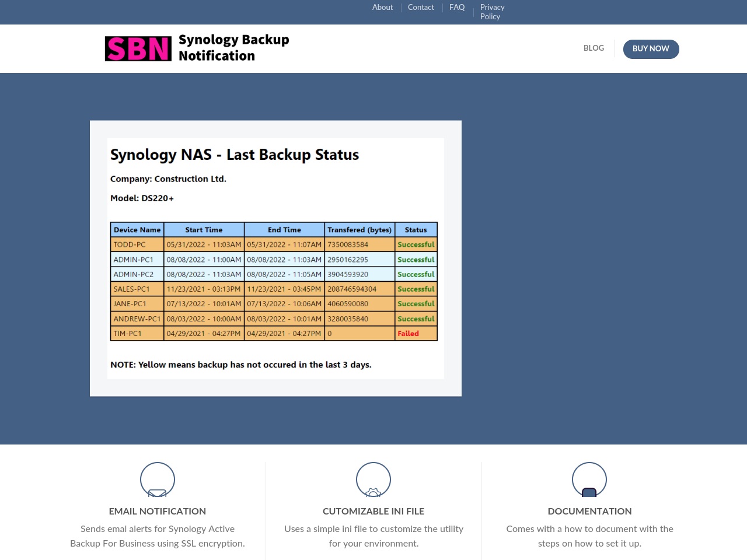
Task: Click the Device Name column header
Action: (137, 230)
